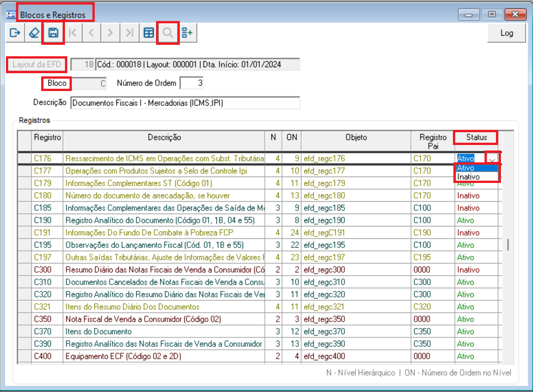Click the eraser clear-fields icon

(34, 33)
